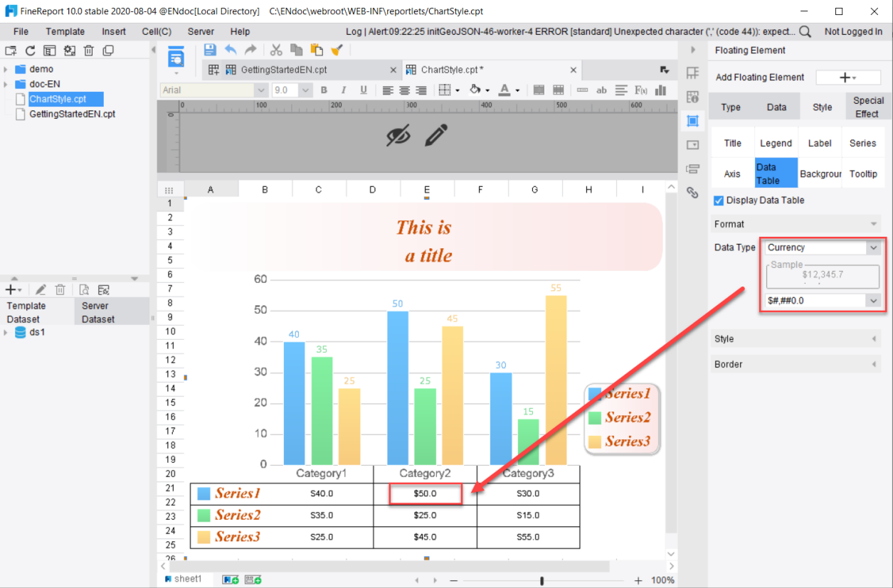The image size is (893, 588).
Task: Open the Cell Element icon in sidebar
Action: pos(692,73)
